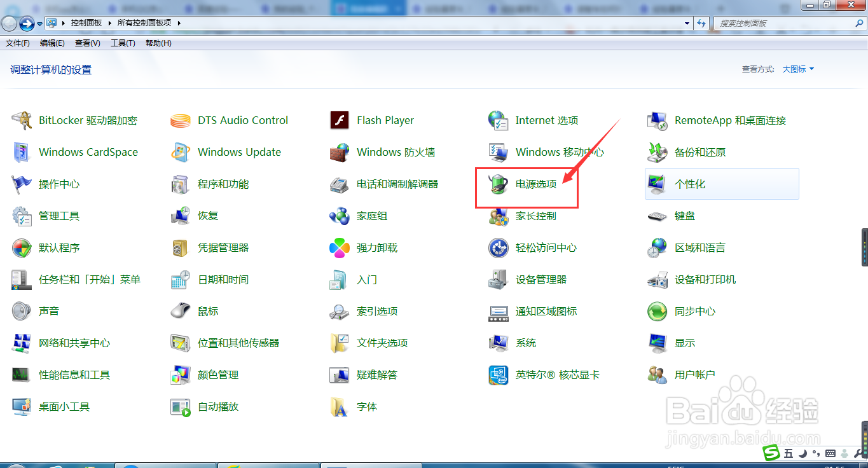
Task: Open the 帮助(H) menu
Action: click(x=158, y=43)
